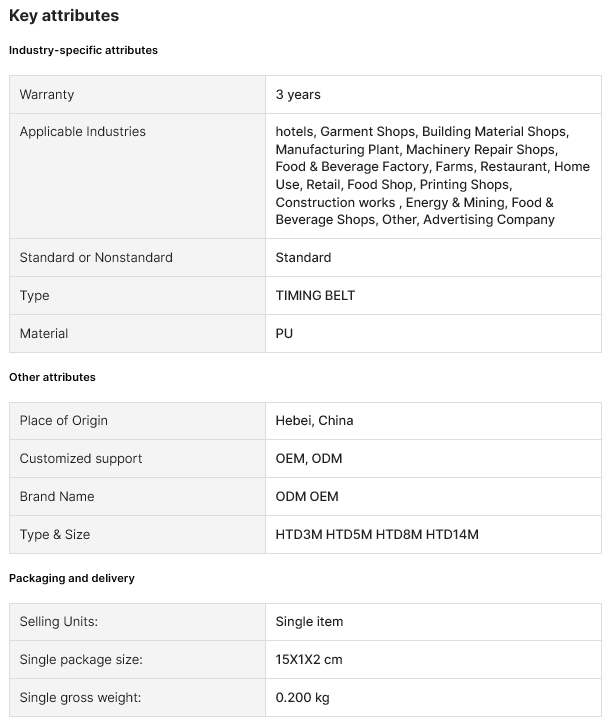The image size is (611, 727).
Task: Click the Key attributes heading
Action: point(64,16)
